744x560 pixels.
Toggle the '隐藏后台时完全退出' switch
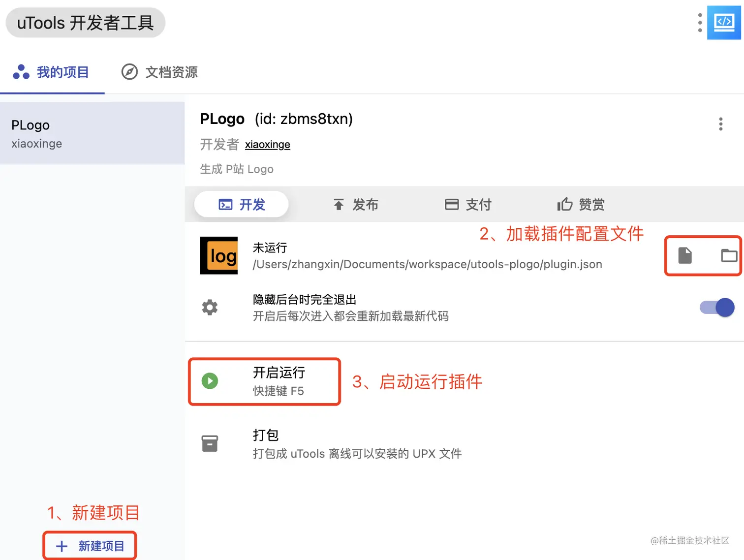pos(717,308)
